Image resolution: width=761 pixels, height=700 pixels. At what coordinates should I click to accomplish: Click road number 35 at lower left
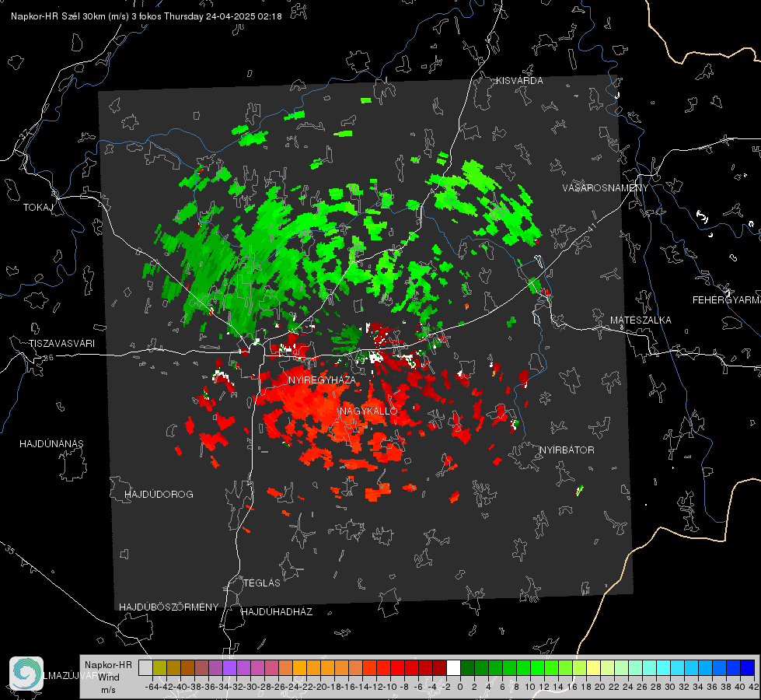coord(10,550)
